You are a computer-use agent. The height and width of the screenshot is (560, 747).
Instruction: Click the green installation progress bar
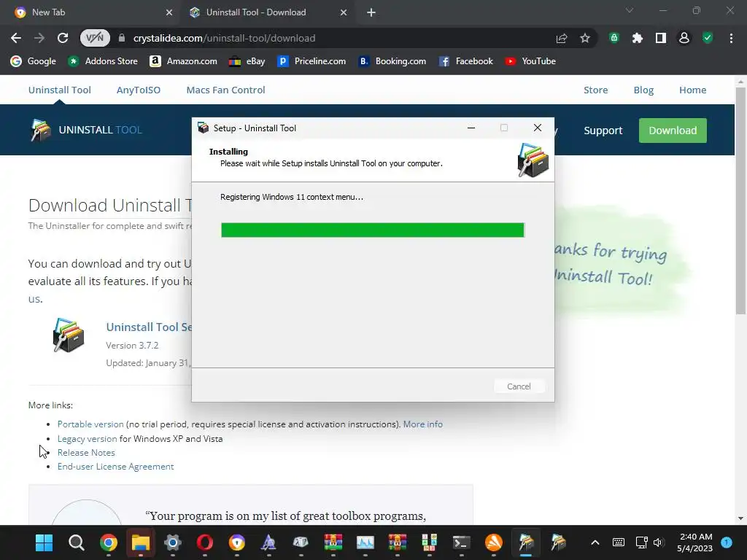373,230
